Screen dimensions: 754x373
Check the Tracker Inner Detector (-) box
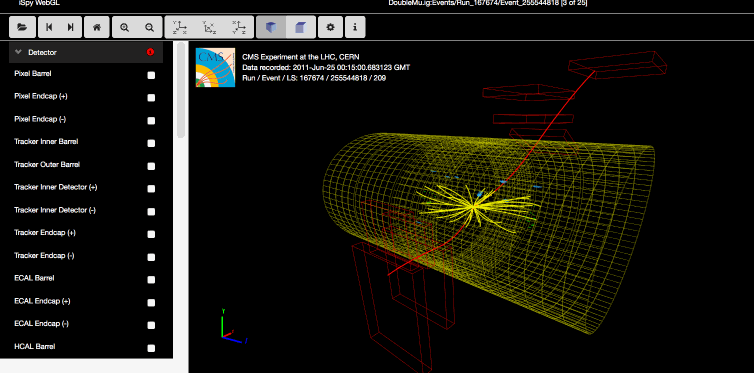point(151,211)
